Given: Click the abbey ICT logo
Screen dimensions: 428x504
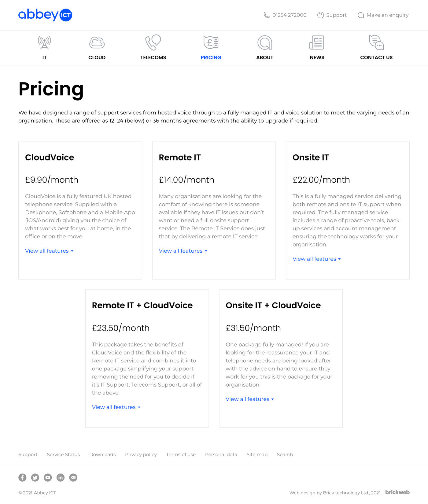Looking at the screenshot, I should click(45, 15).
